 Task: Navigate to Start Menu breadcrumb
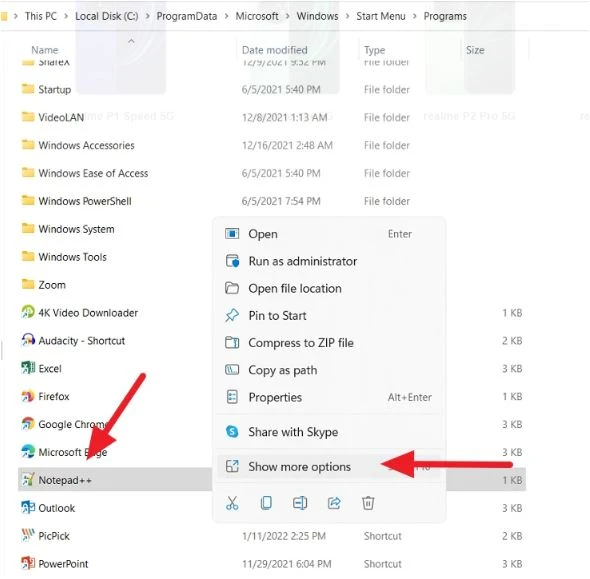(x=381, y=16)
